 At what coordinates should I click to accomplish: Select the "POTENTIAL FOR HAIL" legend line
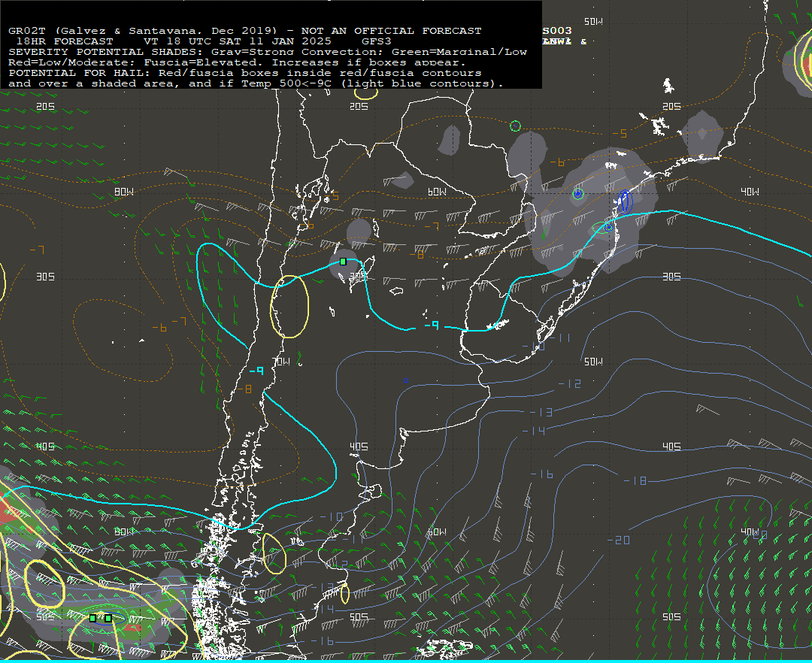point(245,73)
